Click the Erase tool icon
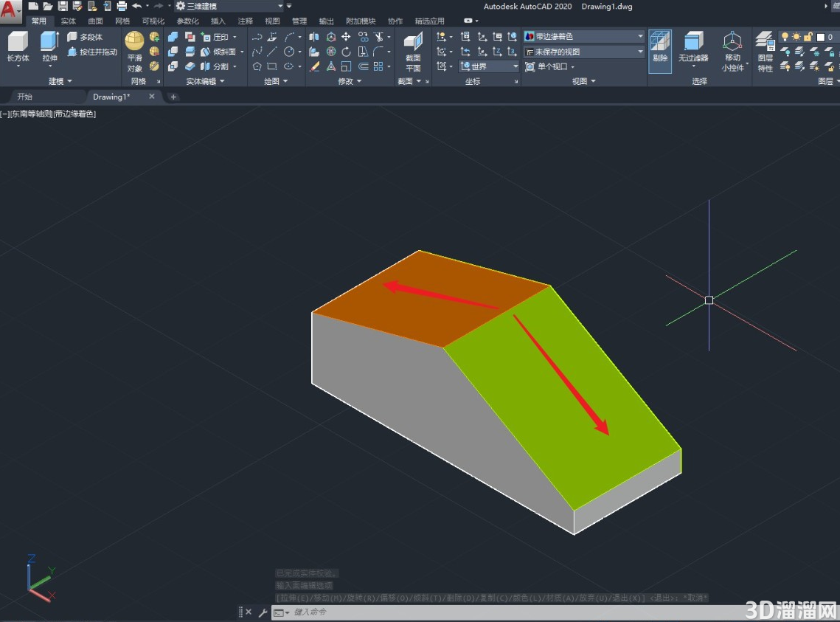The height and width of the screenshot is (622, 840). point(314,66)
